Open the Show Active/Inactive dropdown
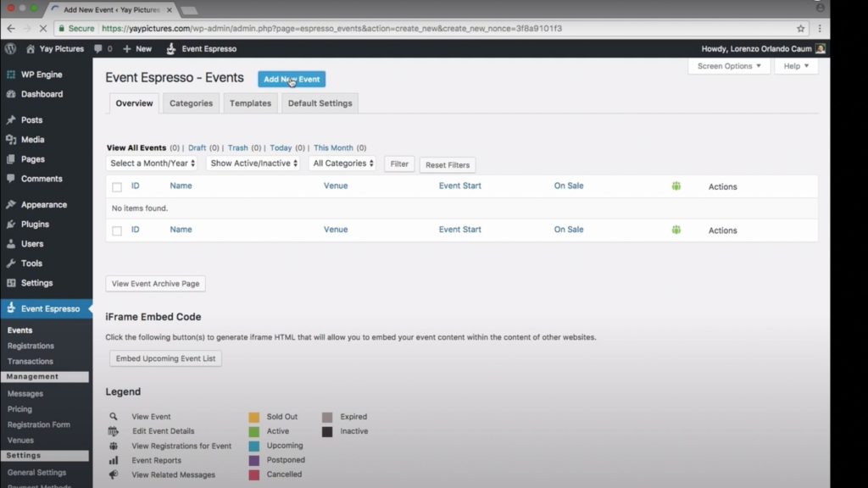This screenshot has height=488, width=868. point(253,164)
